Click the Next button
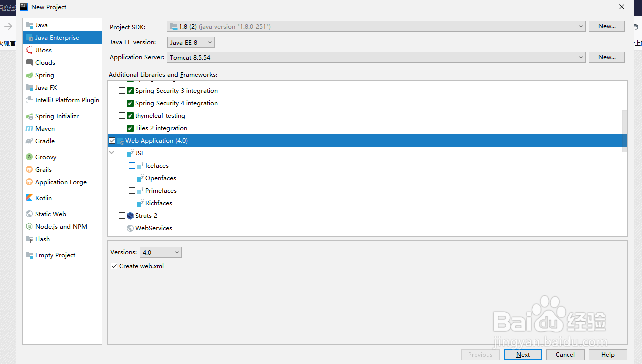Viewport: 642px width, 364px height. pyautogui.click(x=523, y=355)
